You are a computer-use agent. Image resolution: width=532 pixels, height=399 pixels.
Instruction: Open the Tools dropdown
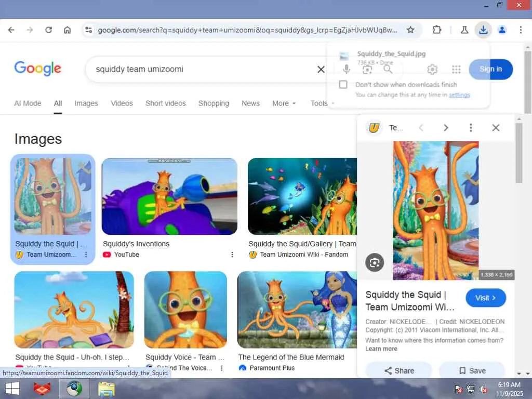(322, 103)
